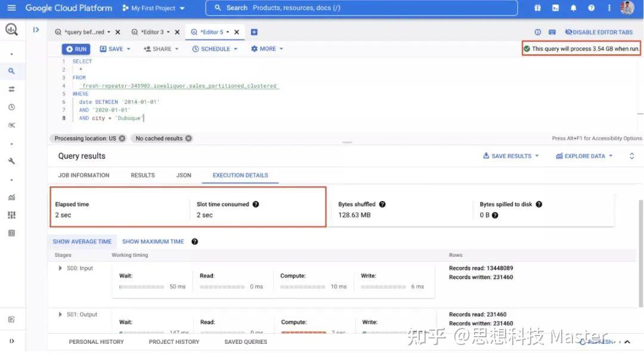Open the wrench admin sidebar icon
Viewport: 644px width, 363px height.
coord(11,161)
